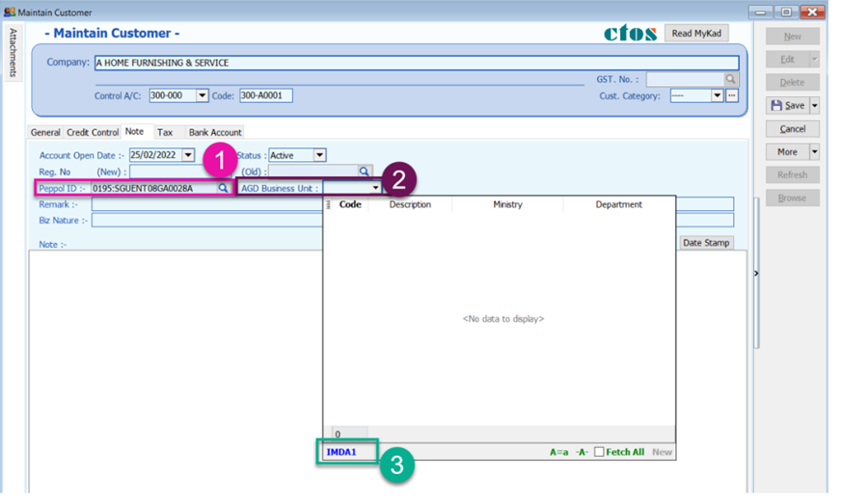
Task: Enable the Fetch All checkbox
Action: click(599, 452)
